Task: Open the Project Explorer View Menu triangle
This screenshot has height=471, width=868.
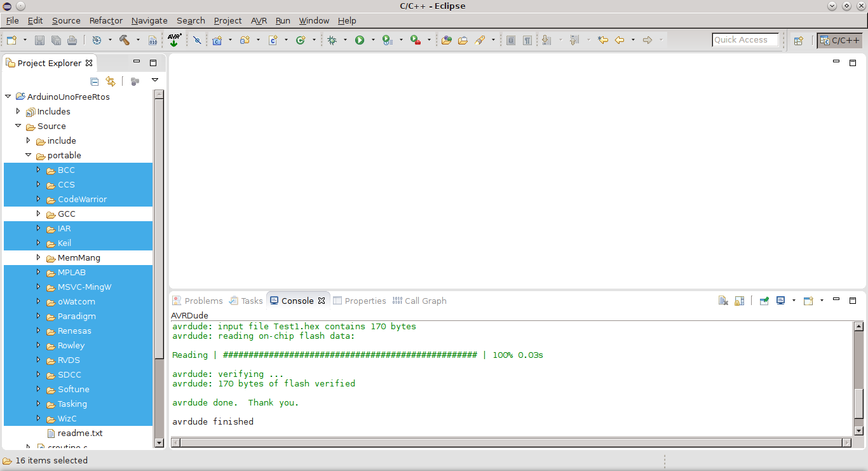Action: 154,80
